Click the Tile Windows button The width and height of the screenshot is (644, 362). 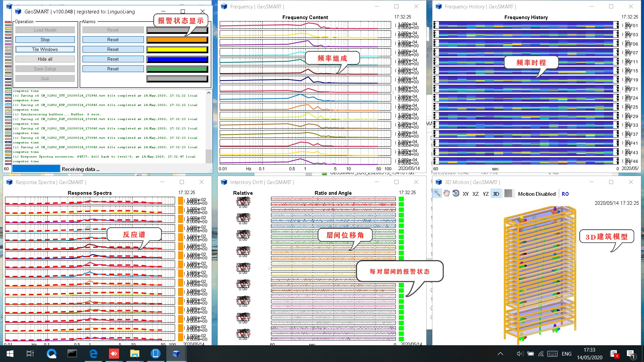click(45, 49)
